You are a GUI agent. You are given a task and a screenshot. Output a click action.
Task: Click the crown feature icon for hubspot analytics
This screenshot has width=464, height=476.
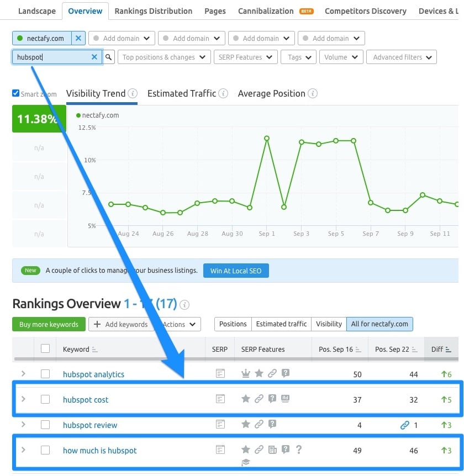[246, 373]
